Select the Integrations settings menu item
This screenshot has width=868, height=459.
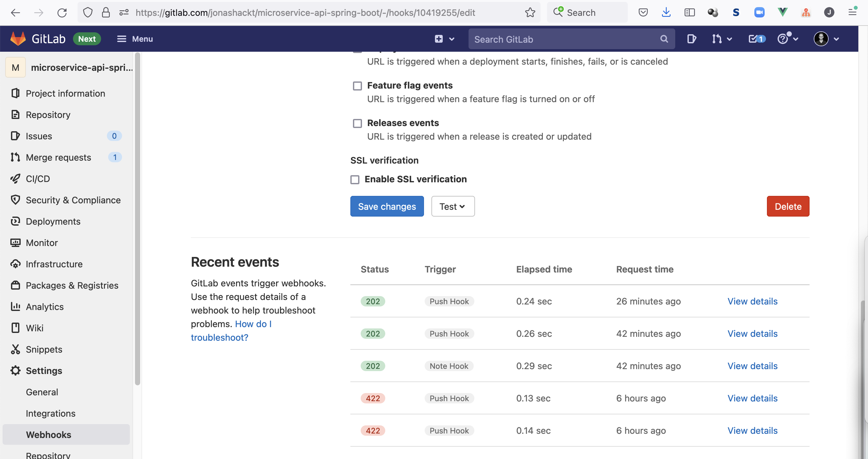tap(50, 413)
